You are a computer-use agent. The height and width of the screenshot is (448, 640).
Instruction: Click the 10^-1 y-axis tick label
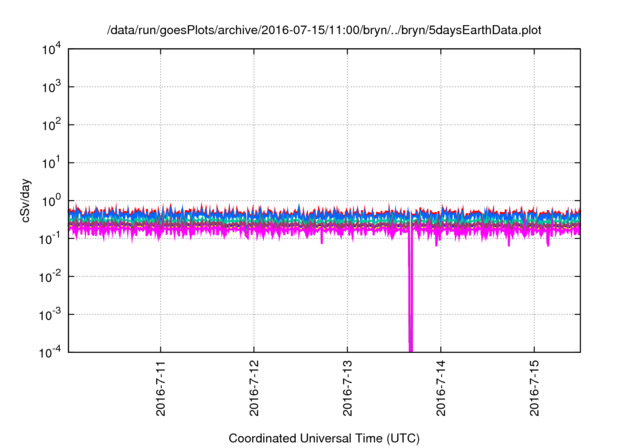coord(51,239)
